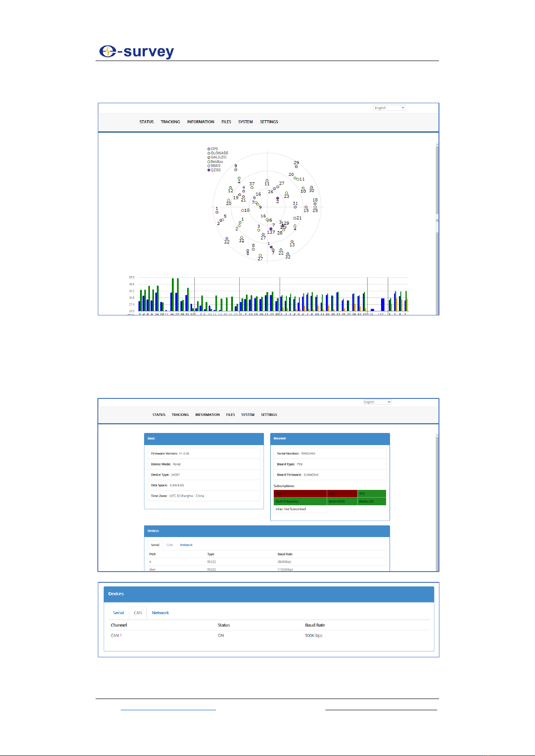Select Serial tab in the CAN 1 Devices panel

pyautogui.click(x=118, y=613)
